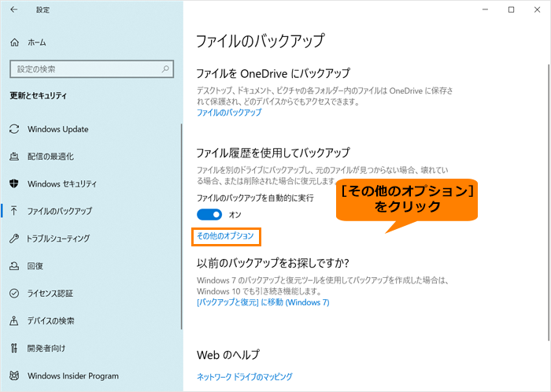Click the main content vertical scrollbar
The height and width of the screenshot is (392, 551).
(x=549, y=202)
